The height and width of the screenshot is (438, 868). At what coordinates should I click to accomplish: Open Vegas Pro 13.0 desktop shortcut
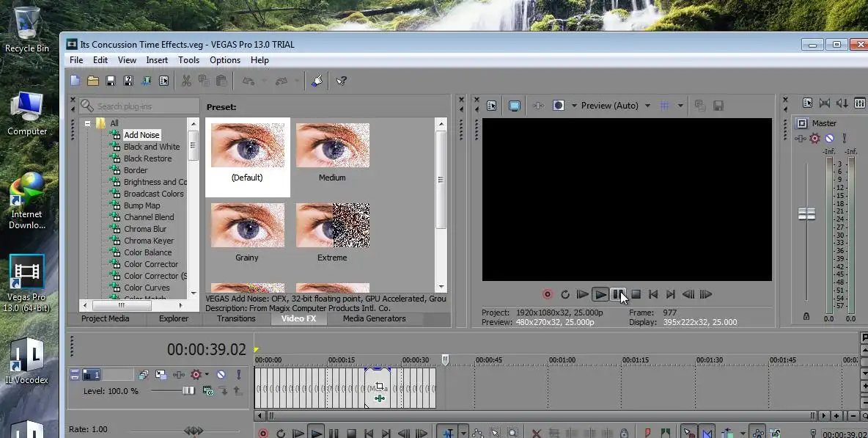click(x=26, y=283)
